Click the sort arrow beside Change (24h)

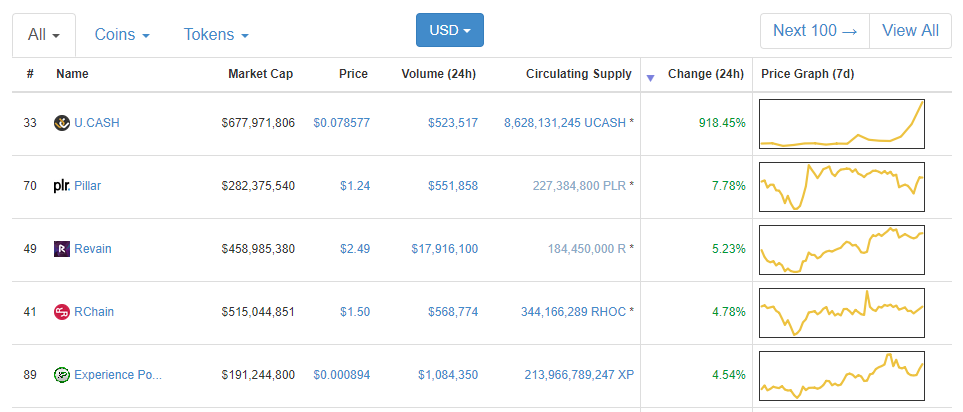click(x=652, y=77)
